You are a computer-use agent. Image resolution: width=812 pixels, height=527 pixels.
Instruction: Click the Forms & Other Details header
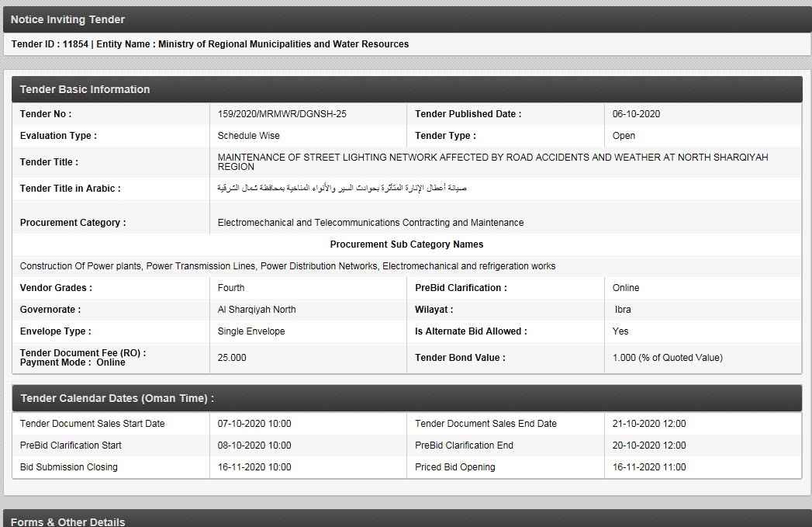(x=67, y=522)
